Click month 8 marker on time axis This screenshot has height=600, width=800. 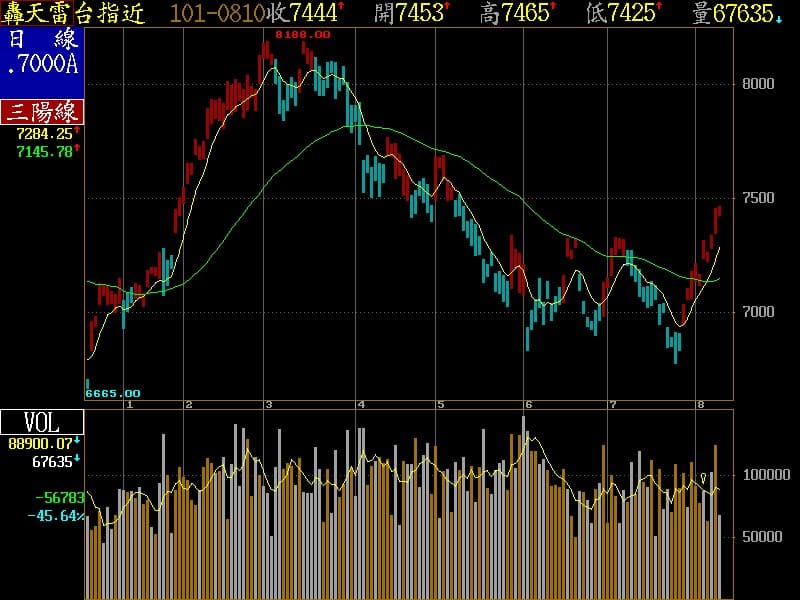point(701,404)
